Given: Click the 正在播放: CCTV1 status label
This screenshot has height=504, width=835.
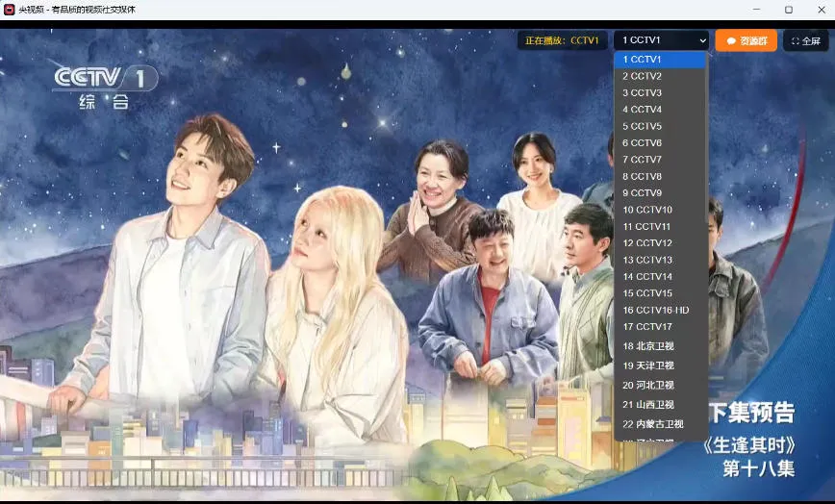Looking at the screenshot, I should click(563, 40).
